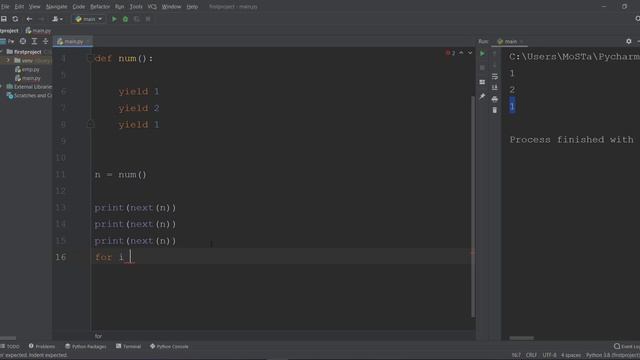The image size is (640, 360).
Task: Click the output line '2' in the console
Action: click(x=512, y=90)
